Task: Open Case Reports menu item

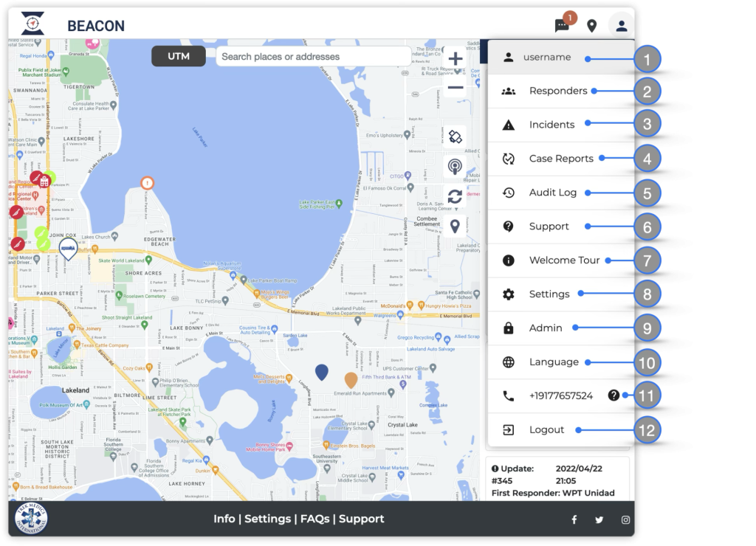Action: [x=561, y=159]
